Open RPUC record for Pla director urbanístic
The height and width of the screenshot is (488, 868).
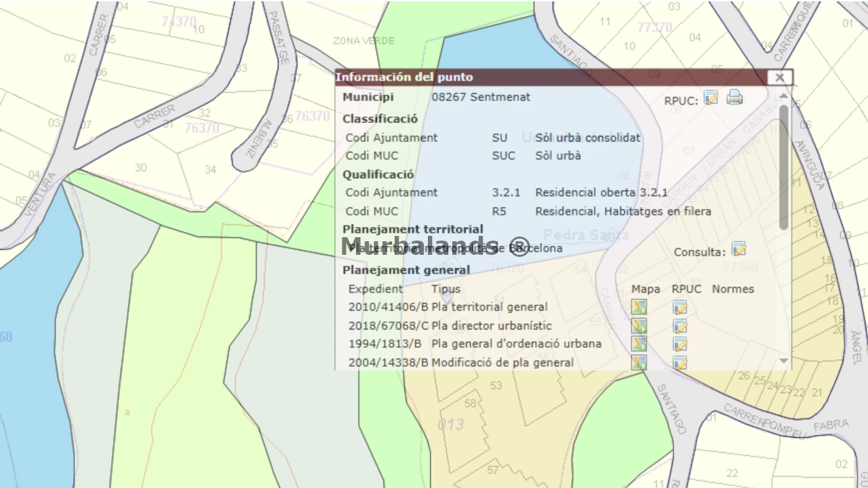pyautogui.click(x=680, y=326)
